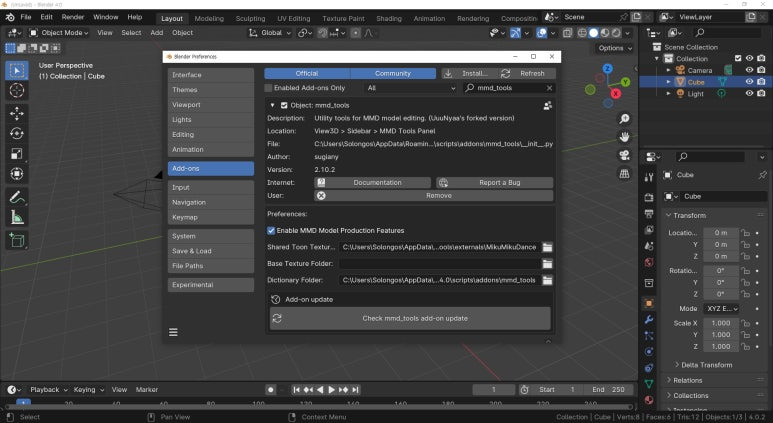
Task: Switch to the Modeling workspace tab
Action: (x=209, y=18)
